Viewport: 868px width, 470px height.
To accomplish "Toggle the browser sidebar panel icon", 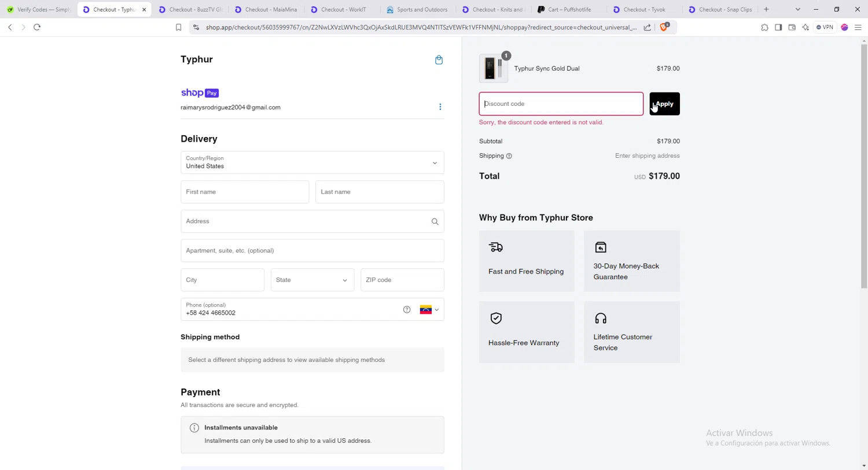I will click(x=778, y=27).
